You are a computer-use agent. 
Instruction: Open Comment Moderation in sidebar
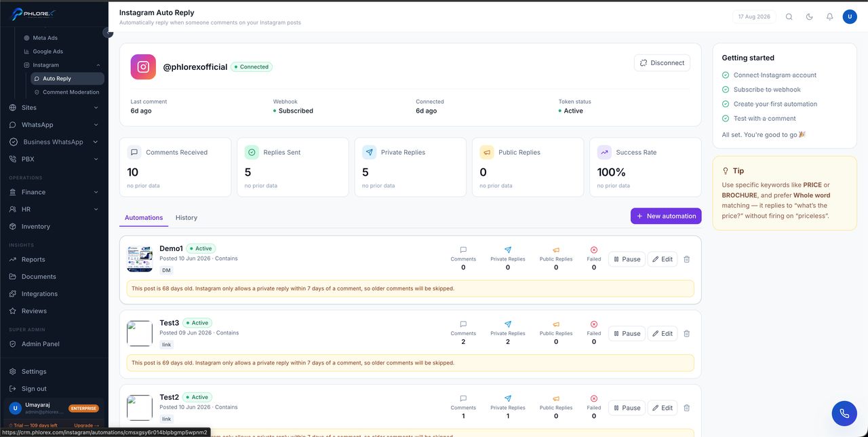coord(67,92)
